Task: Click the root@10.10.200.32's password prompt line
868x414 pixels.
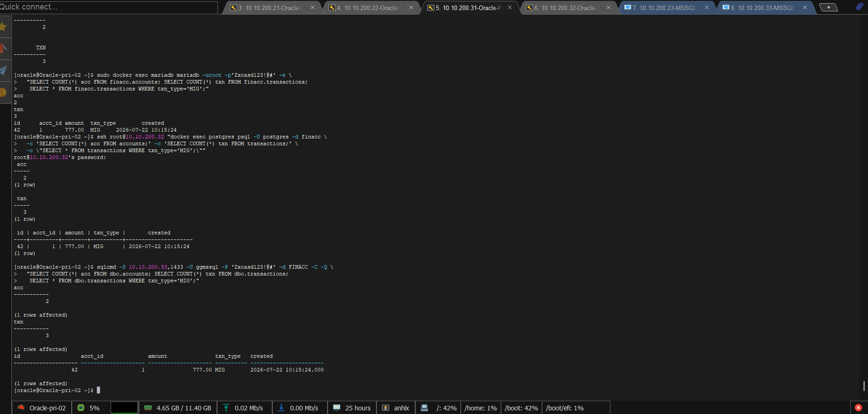Action: 60,157
